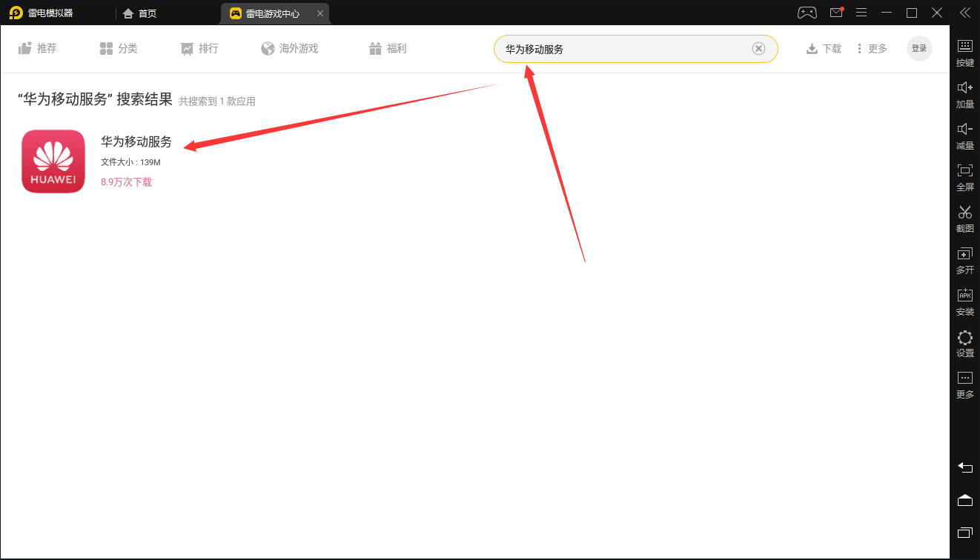Viewport: 980px width, 560px height.
Task: Decrease volume with 减量 icon
Action: coord(964,135)
